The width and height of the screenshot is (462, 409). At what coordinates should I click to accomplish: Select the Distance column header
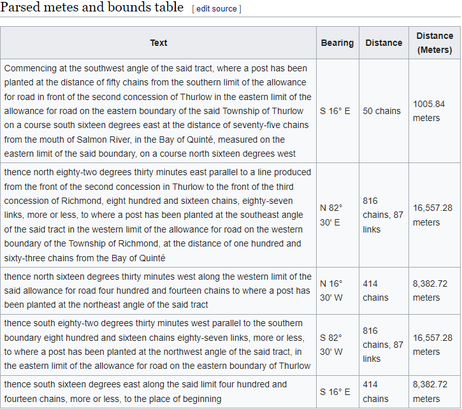pyautogui.click(x=384, y=43)
